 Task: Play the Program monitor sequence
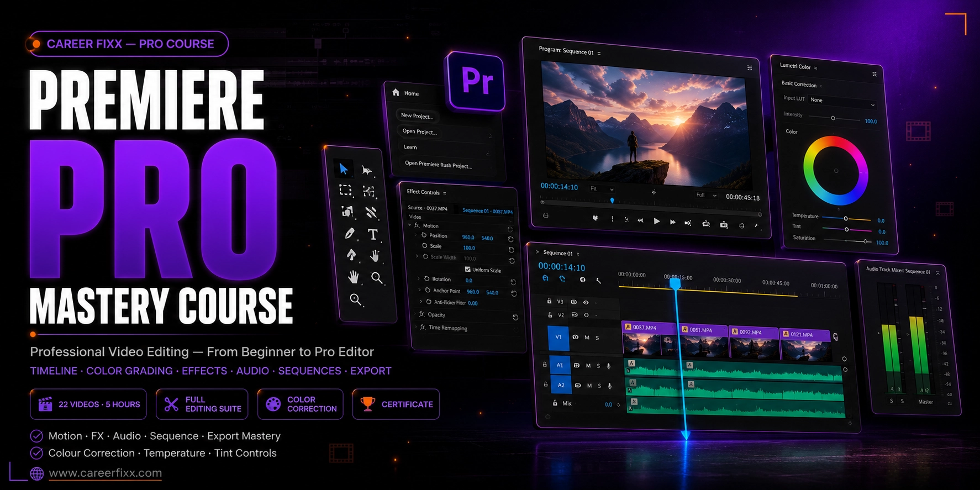coord(657,221)
